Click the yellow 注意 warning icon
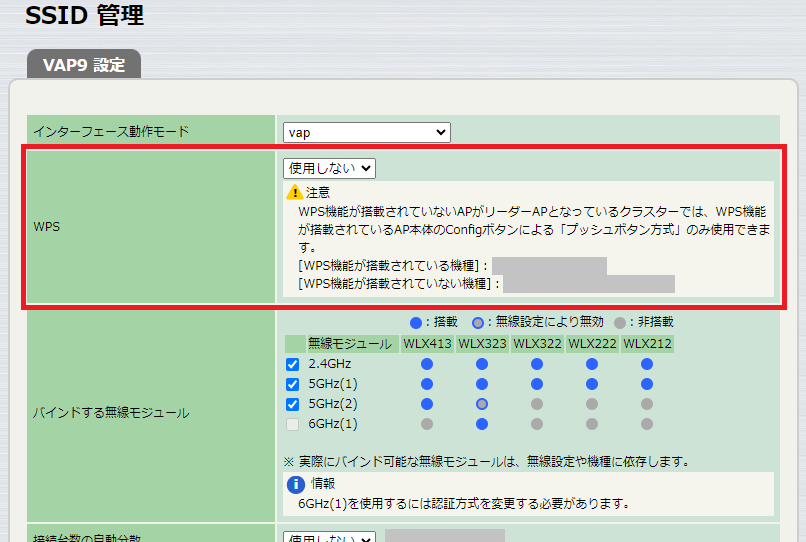 click(295, 192)
